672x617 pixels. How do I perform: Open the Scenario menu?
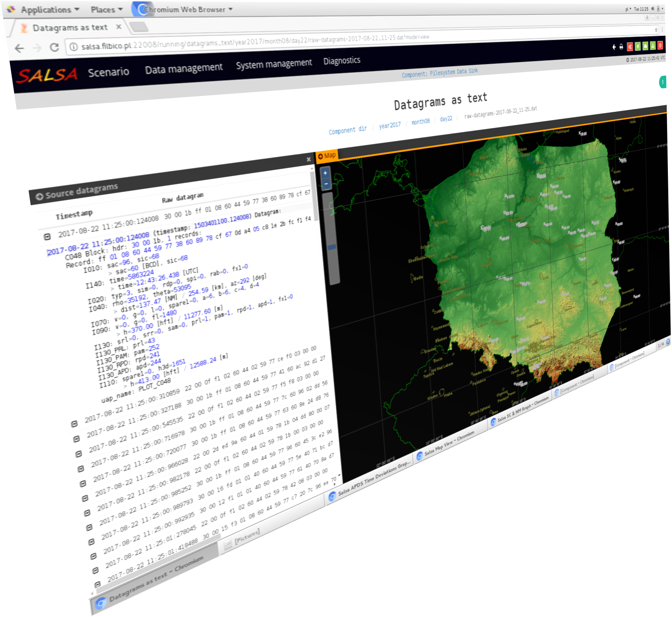(108, 72)
